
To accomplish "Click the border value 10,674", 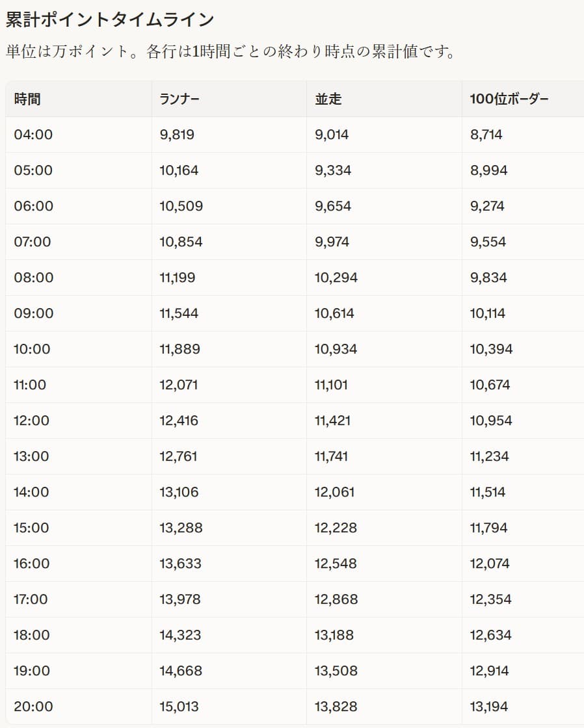I will (x=490, y=385).
